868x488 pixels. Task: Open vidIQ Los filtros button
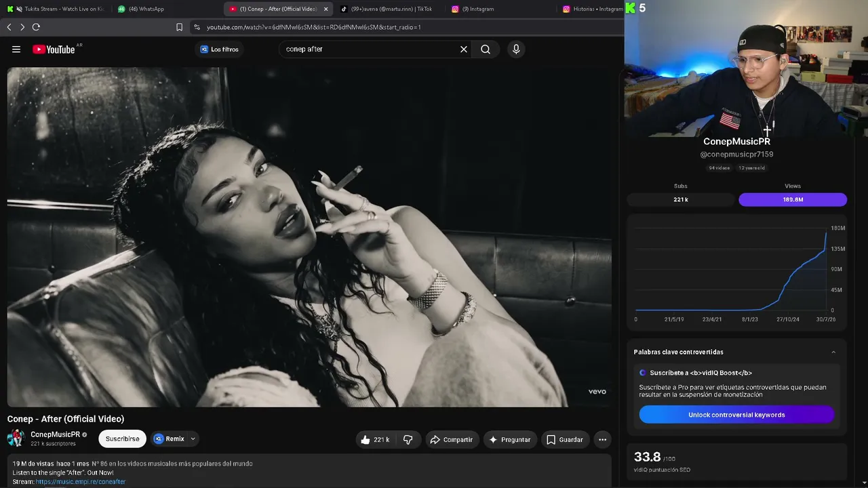(219, 49)
